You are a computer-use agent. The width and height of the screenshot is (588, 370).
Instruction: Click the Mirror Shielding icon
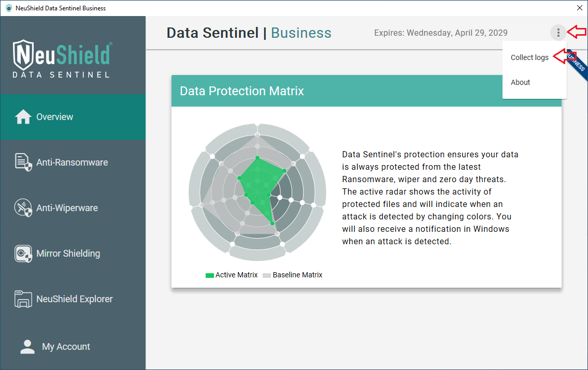23,254
